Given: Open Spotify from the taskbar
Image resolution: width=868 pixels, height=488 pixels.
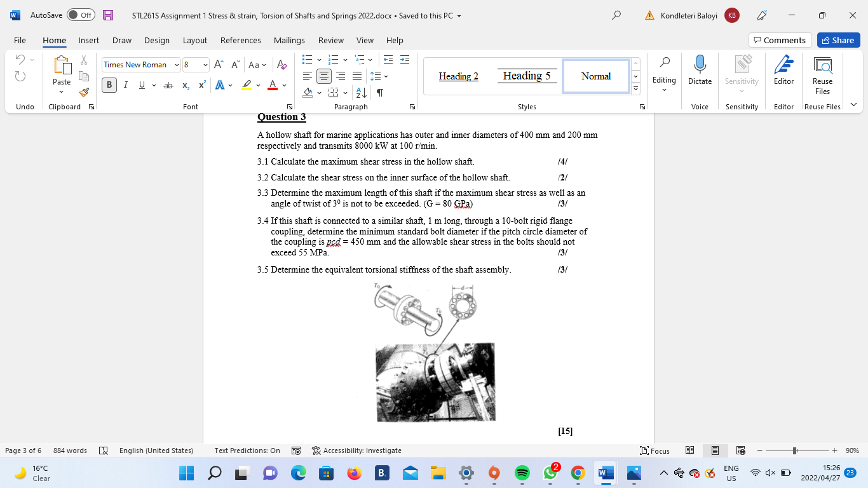Looking at the screenshot, I should 522,473.
